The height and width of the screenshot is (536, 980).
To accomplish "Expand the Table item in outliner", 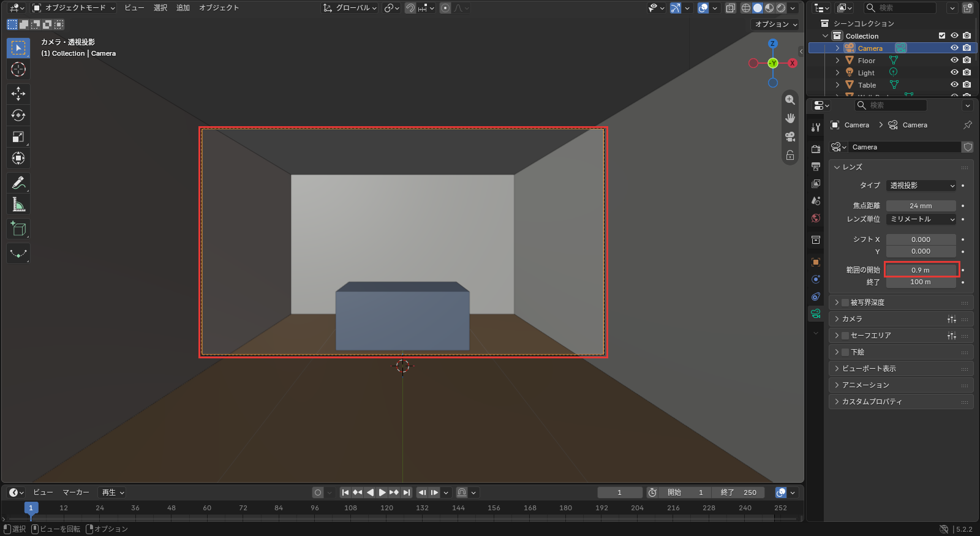I will coord(837,85).
